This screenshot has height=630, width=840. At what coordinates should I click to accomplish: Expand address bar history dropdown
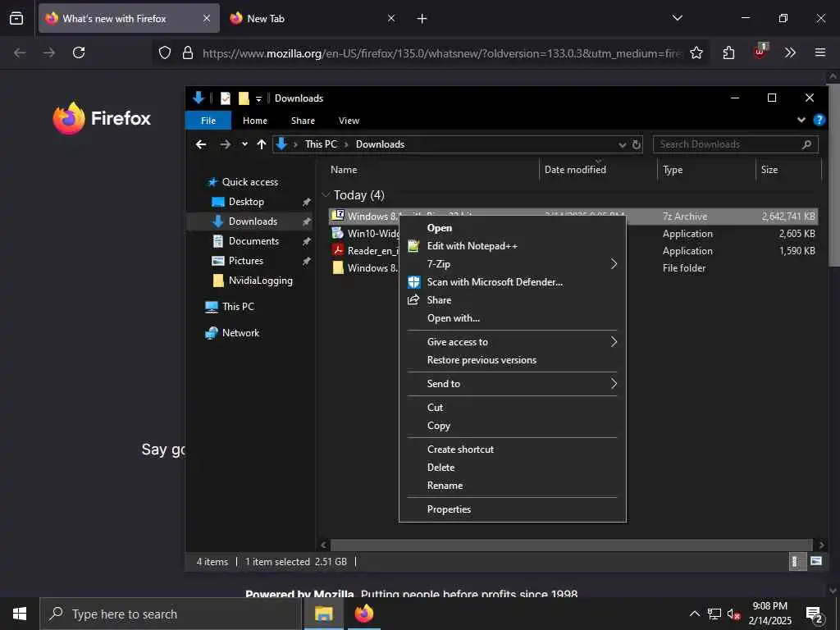pyautogui.click(x=623, y=144)
